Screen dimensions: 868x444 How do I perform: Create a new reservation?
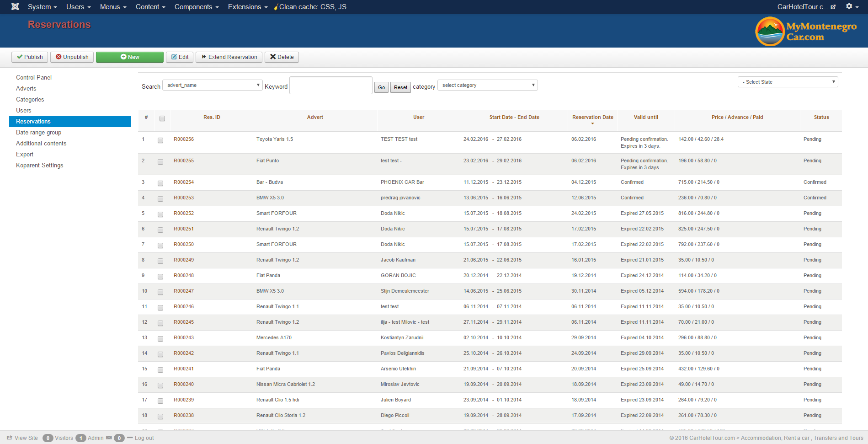(130, 57)
